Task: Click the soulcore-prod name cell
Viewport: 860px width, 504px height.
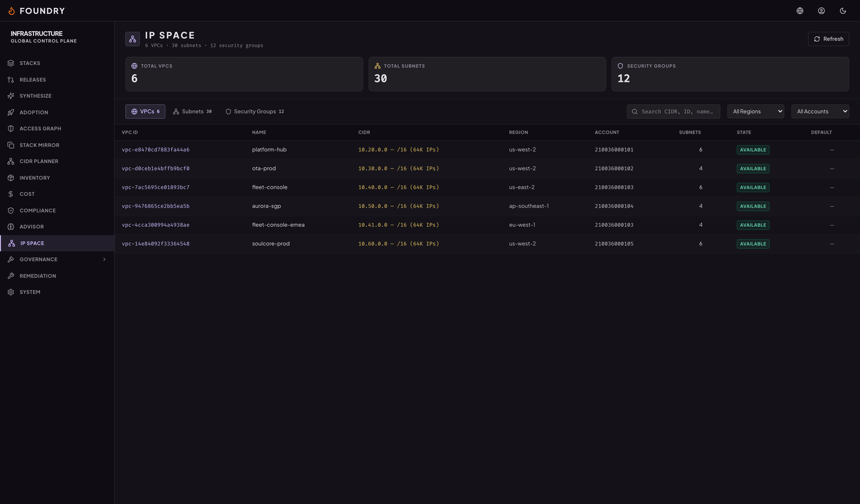Action: [x=271, y=244]
